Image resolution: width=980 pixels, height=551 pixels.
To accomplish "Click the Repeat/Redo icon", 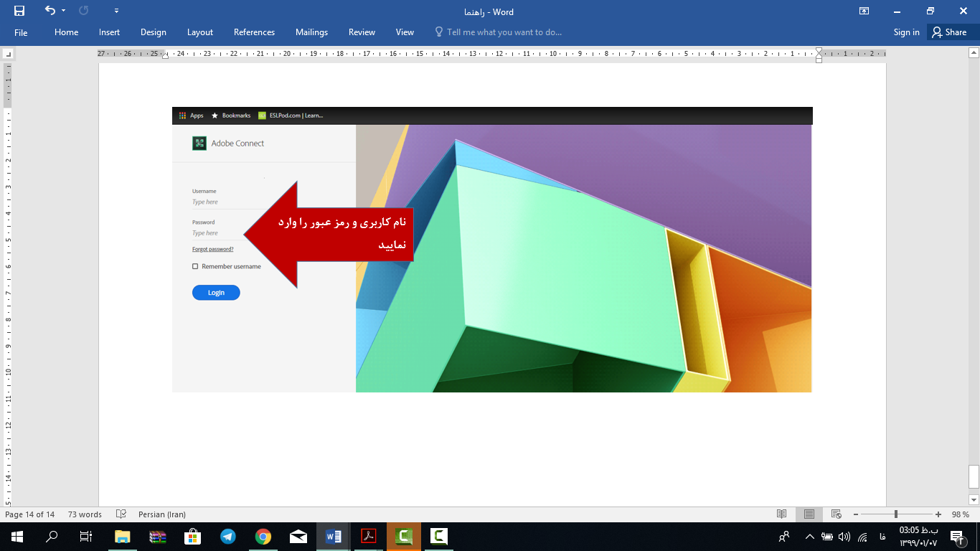I will [x=84, y=11].
